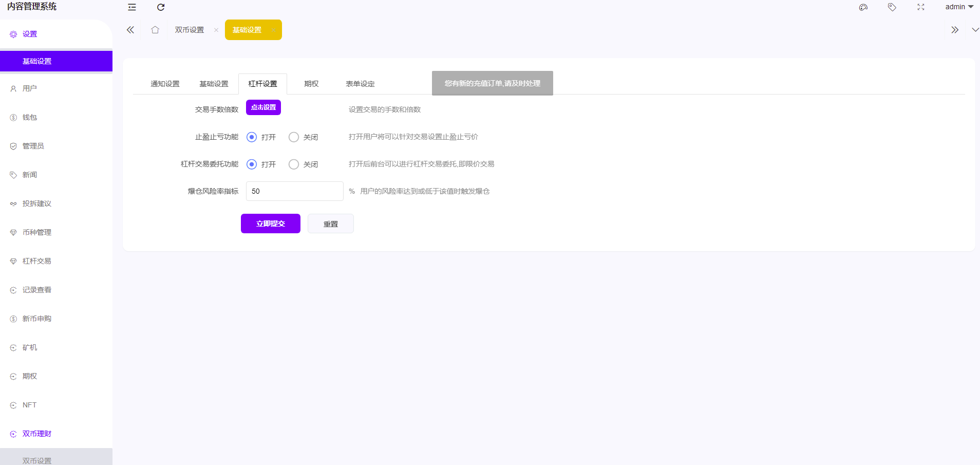The height and width of the screenshot is (465, 980).
Task: Dismiss the new recharge order notification
Action: [x=493, y=83]
